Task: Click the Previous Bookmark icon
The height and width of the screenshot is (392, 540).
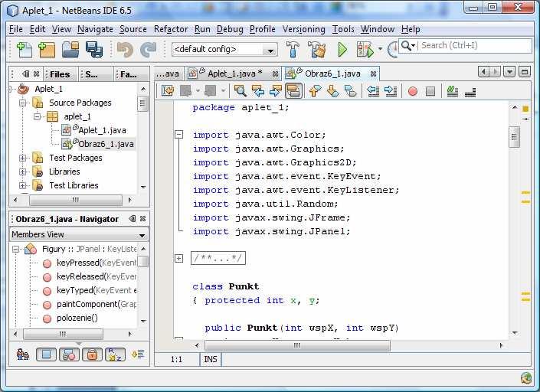Action: point(315,91)
